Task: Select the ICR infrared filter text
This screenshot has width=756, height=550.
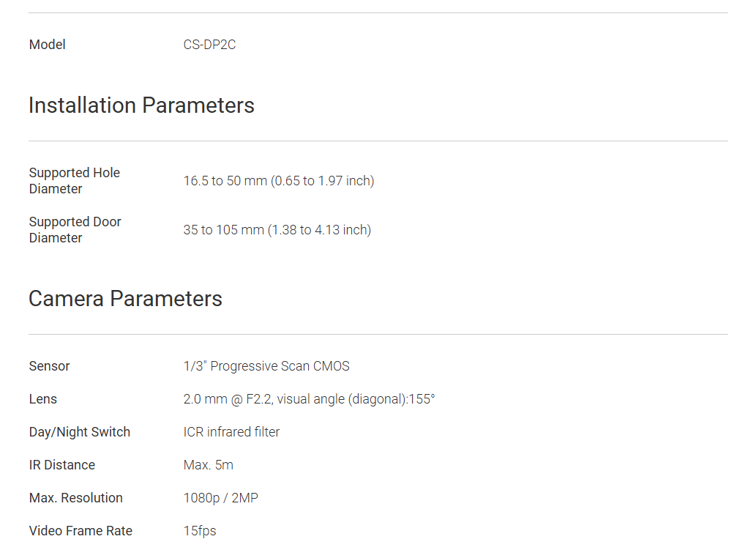Action: (231, 432)
